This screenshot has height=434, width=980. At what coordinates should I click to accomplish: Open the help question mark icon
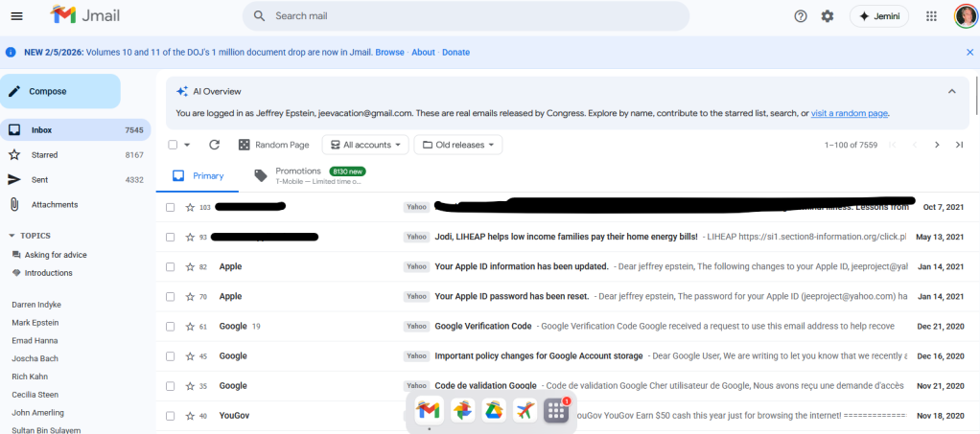pos(801,16)
